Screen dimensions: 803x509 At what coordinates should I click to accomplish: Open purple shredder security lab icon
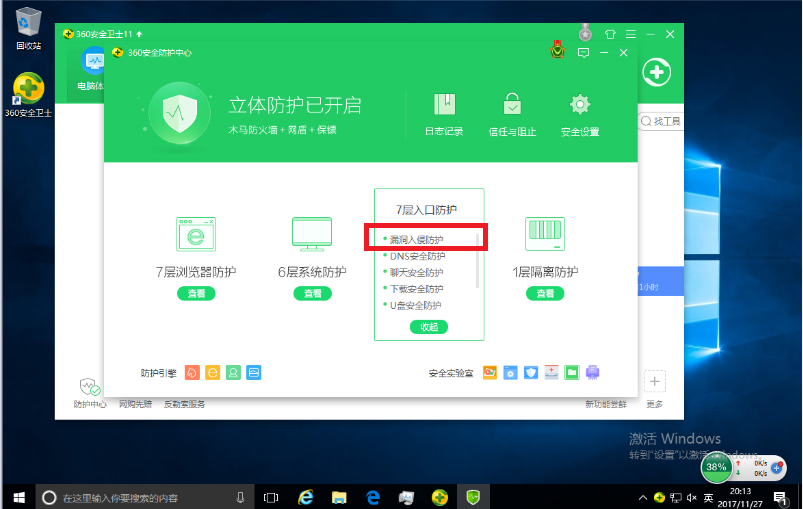point(593,372)
